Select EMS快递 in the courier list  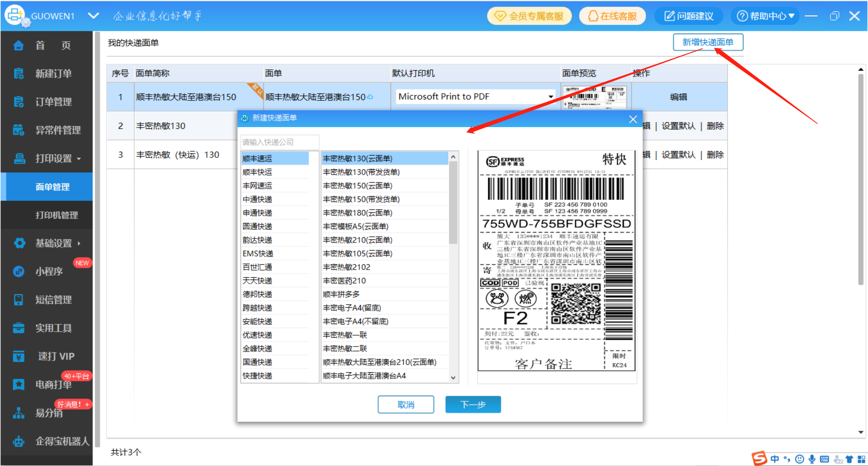tap(275, 253)
